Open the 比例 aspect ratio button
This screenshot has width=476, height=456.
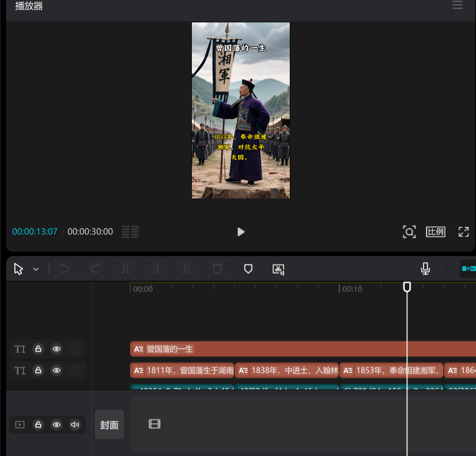(x=436, y=232)
